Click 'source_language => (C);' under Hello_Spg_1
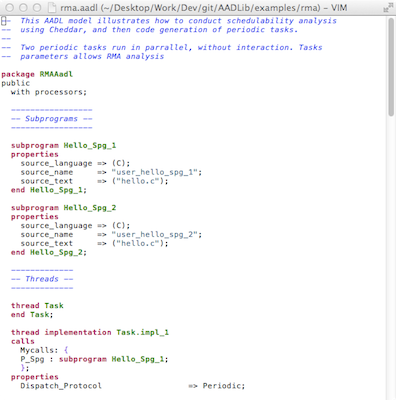 (x=75, y=163)
